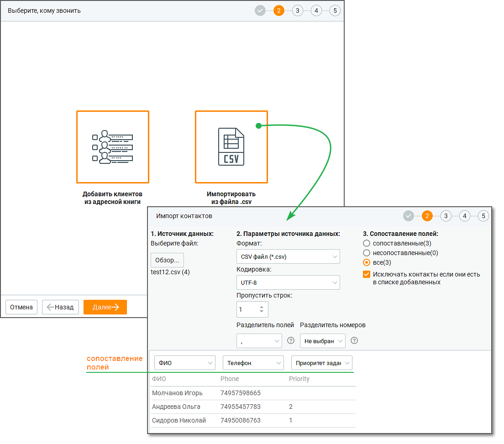Click 'Импортировать из файла .csv' label
Screen dimensions: 504x444
click(231, 198)
